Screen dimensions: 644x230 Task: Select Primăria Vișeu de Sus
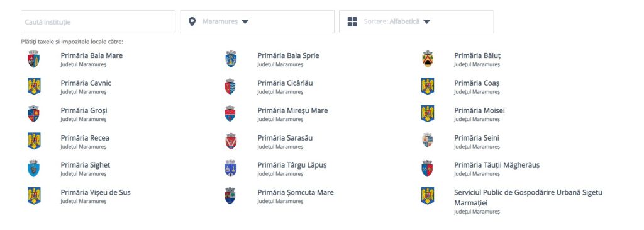[96, 192]
